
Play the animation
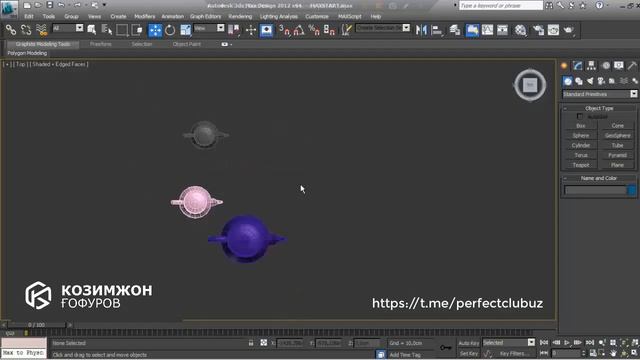coord(567,342)
